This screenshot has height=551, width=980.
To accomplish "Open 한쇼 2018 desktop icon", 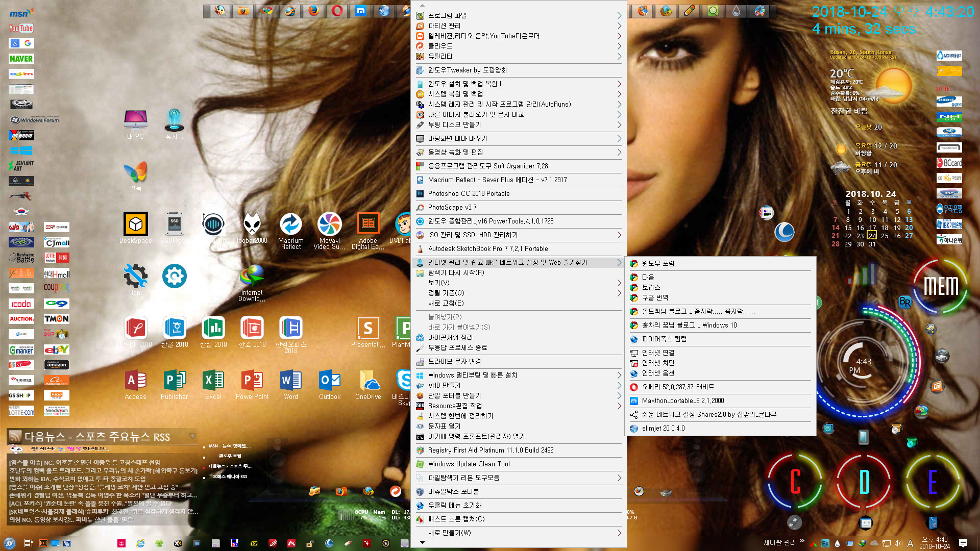I will click(x=252, y=332).
